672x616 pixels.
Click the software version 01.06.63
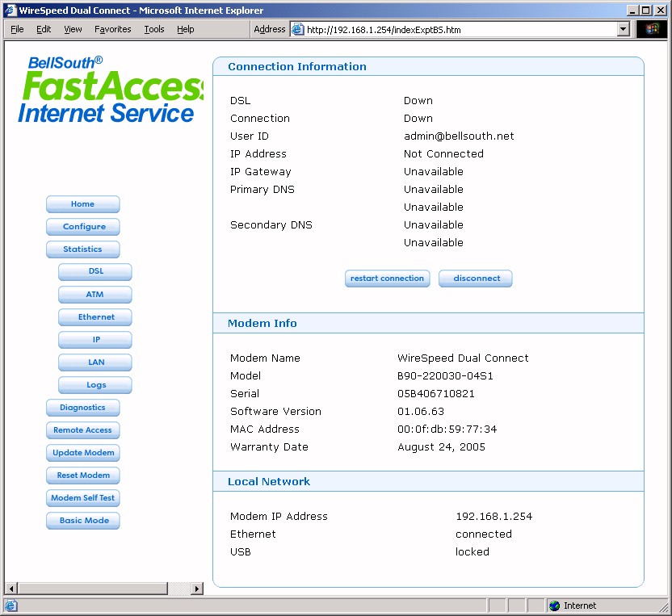(x=421, y=412)
